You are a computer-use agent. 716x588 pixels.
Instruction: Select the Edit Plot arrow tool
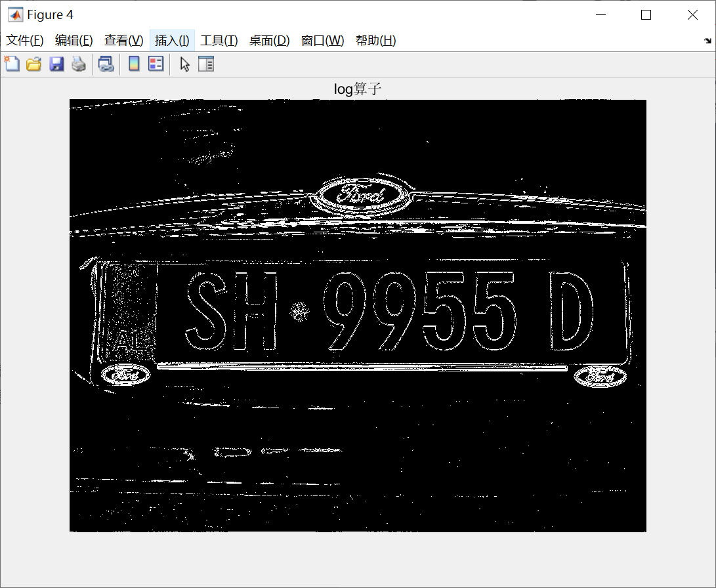(184, 64)
